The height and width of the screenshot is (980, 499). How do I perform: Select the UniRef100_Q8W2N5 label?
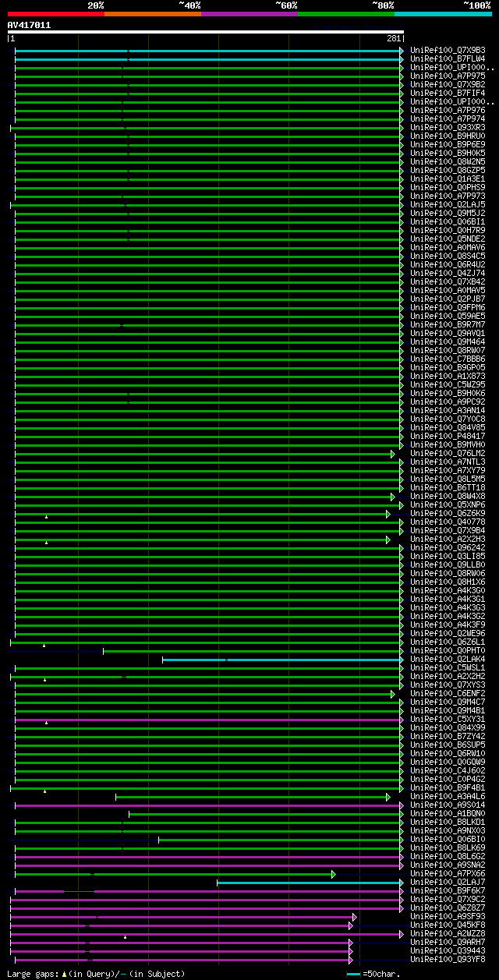tap(448, 162)
